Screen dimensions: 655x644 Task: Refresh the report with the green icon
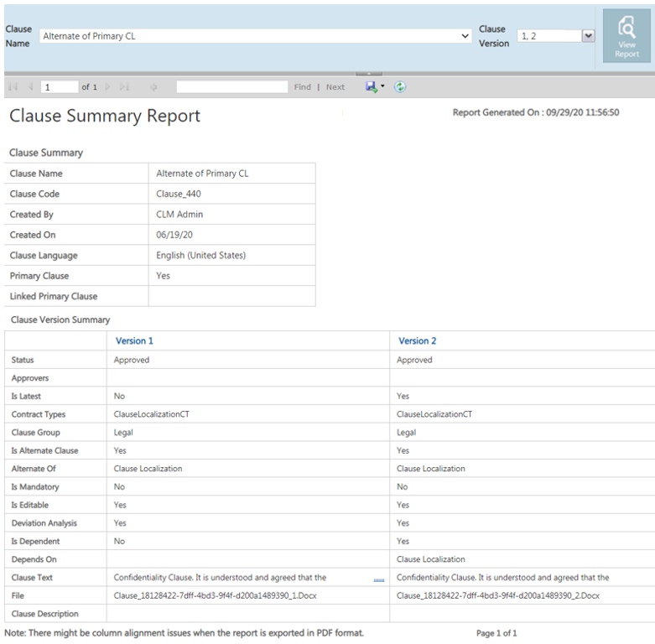[x=400, y=86]
